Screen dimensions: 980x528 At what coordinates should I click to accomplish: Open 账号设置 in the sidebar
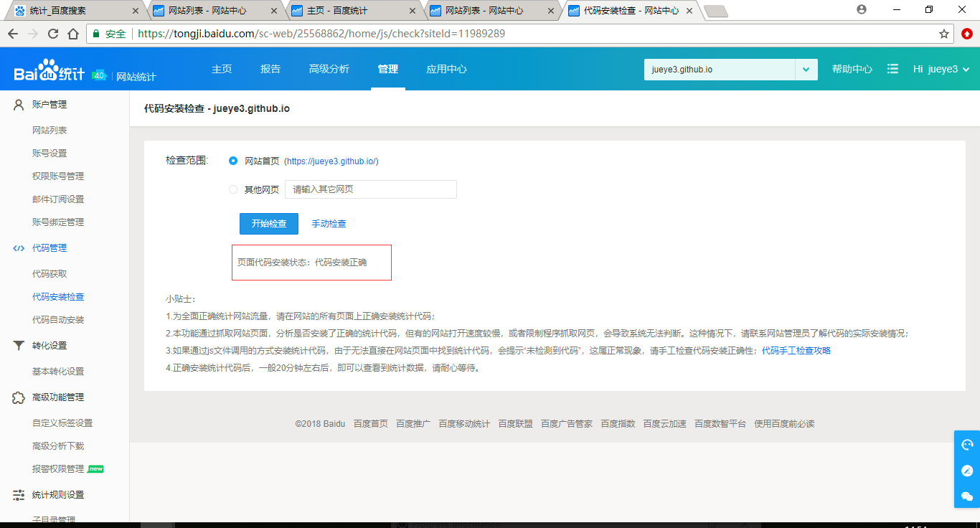point(50,154)
